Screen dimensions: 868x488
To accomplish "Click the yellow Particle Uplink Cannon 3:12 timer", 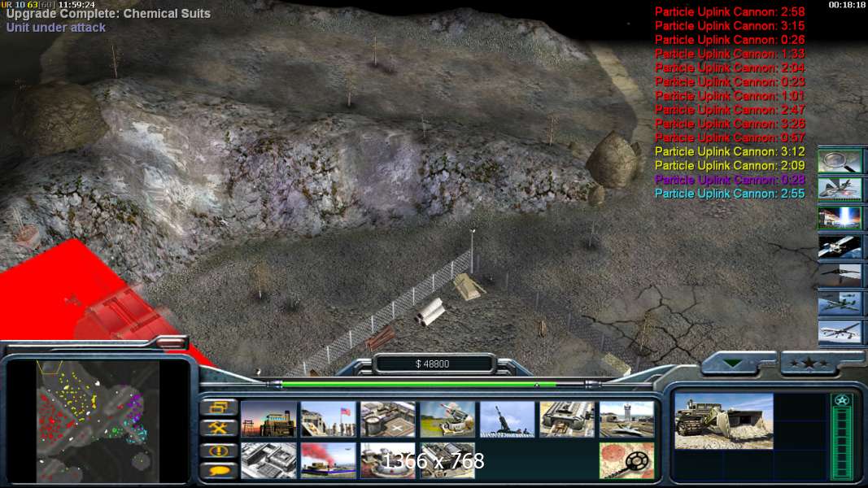I will pos(730,151).
